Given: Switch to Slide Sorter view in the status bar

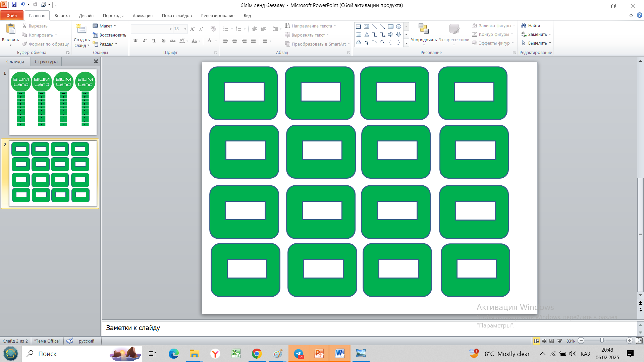Looking at the screenshot, I should (x=544, y=341).
